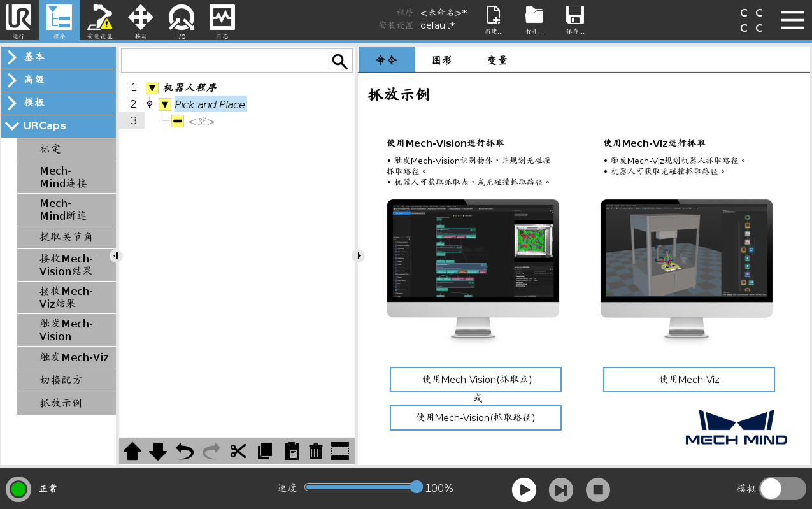Open the I/O screen
Screen dimensions: 812x509
(x=181, y=20)
